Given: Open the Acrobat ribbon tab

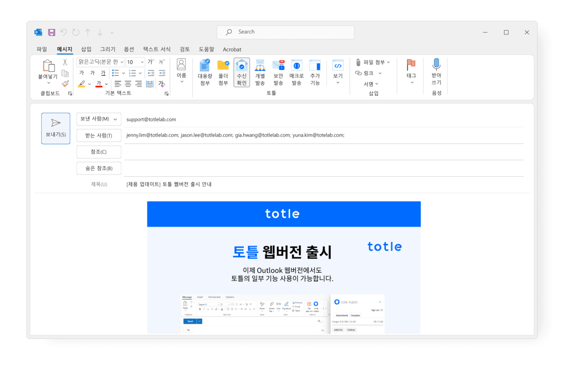Looking at the screenshot, I should pos(232,49).
